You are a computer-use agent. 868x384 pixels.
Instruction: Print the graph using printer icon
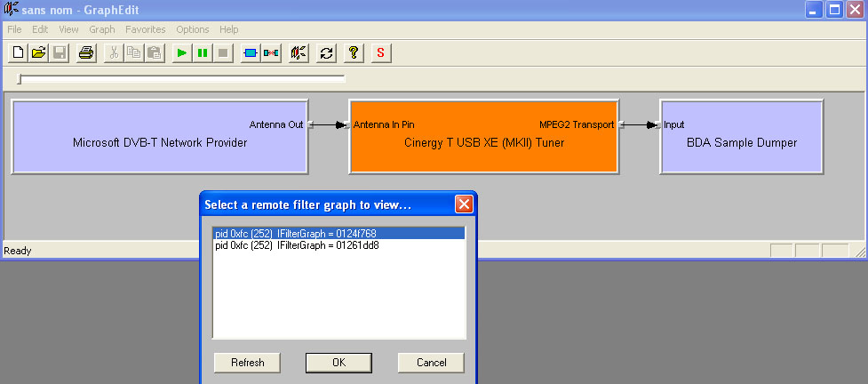tap(86, 53)
